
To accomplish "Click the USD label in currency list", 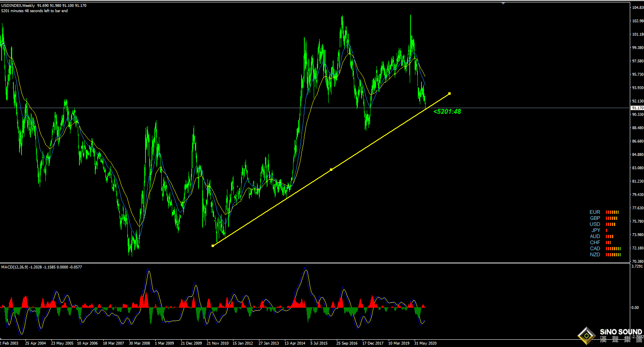I will click(595, 224).
